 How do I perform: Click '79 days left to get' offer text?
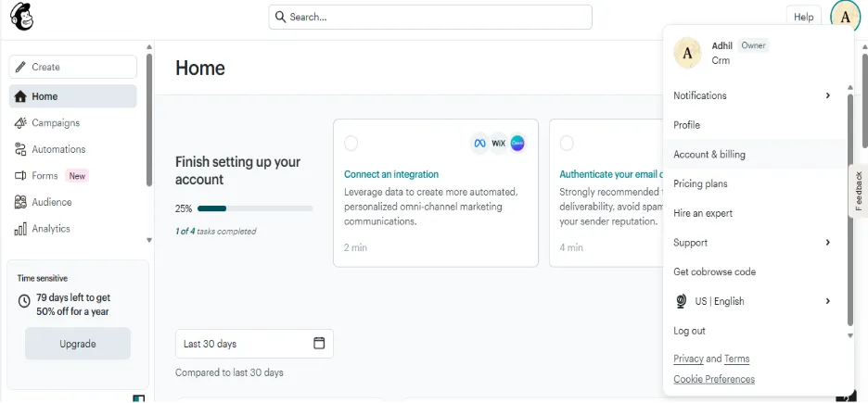click(73, 297)
